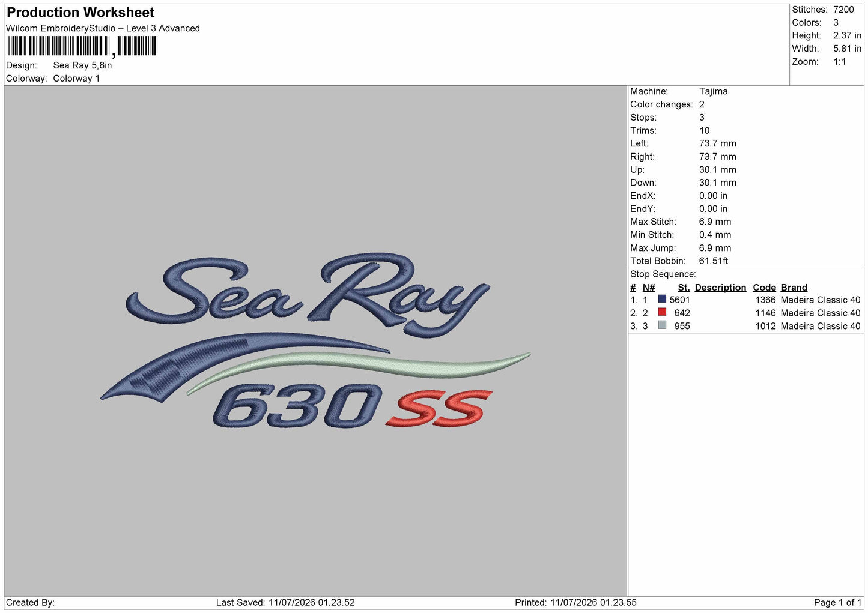This screenshot has width=868, height=613.
Task: Click the Up value '30.1 mm'
Action: (717, 170)
